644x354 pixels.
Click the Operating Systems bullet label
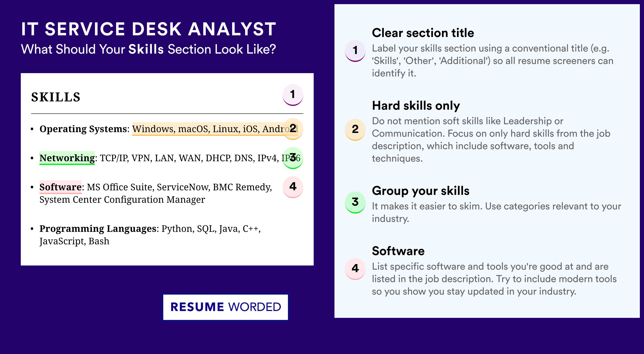pyautogui.click(x=83, y=129)
